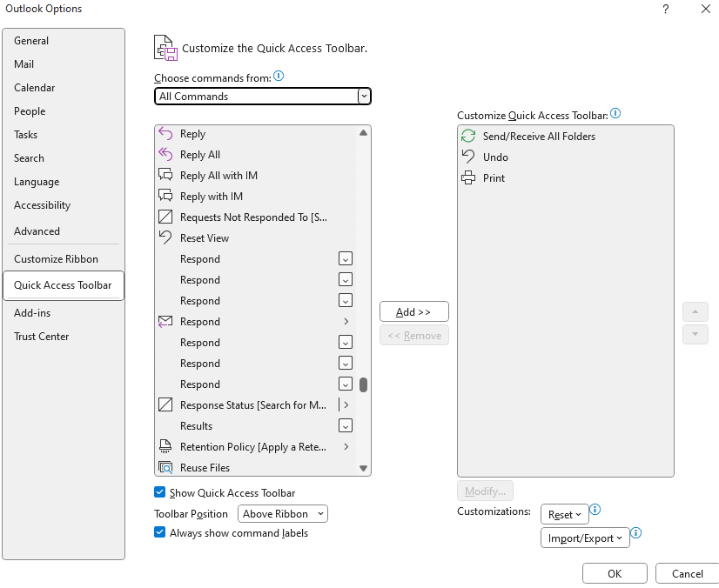
Task: Click the Reply with IM chat icon
Action: coord(165,196)
